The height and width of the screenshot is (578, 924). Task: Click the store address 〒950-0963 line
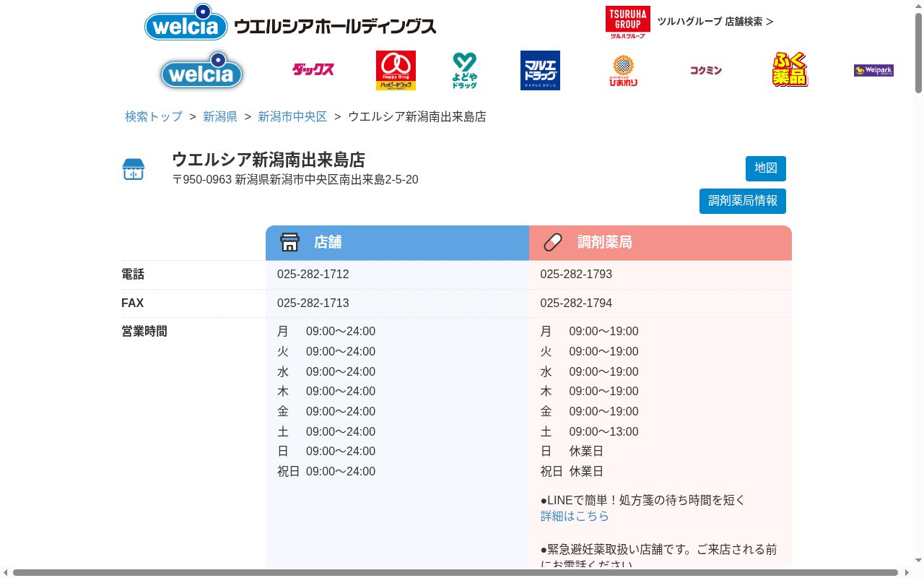(295, 180)
